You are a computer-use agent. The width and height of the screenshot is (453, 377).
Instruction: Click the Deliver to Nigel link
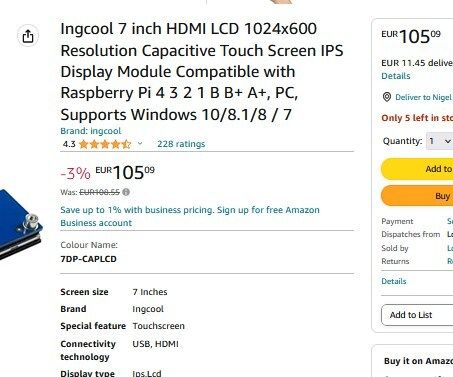point(423,97)
